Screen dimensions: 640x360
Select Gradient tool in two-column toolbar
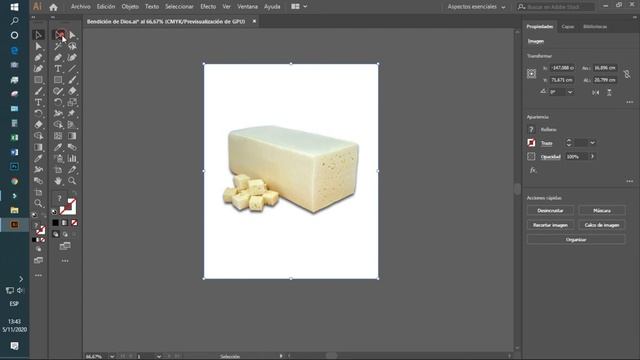72,136
